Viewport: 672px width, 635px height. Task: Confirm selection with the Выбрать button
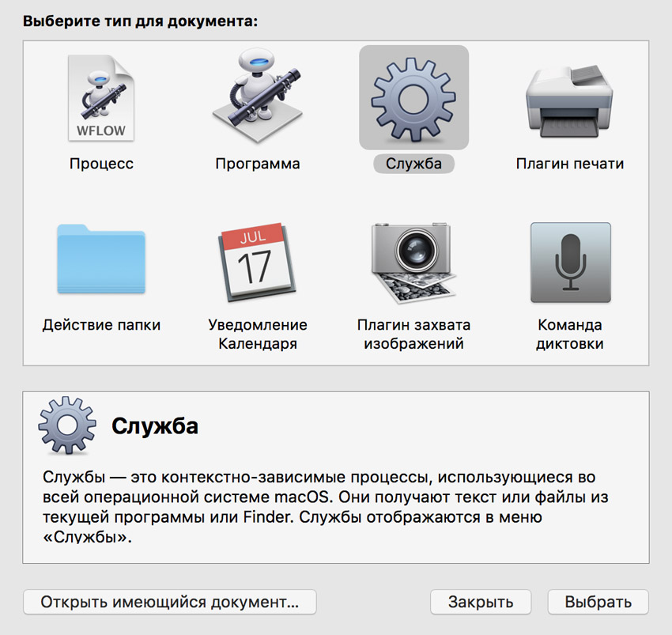(598, 602)
